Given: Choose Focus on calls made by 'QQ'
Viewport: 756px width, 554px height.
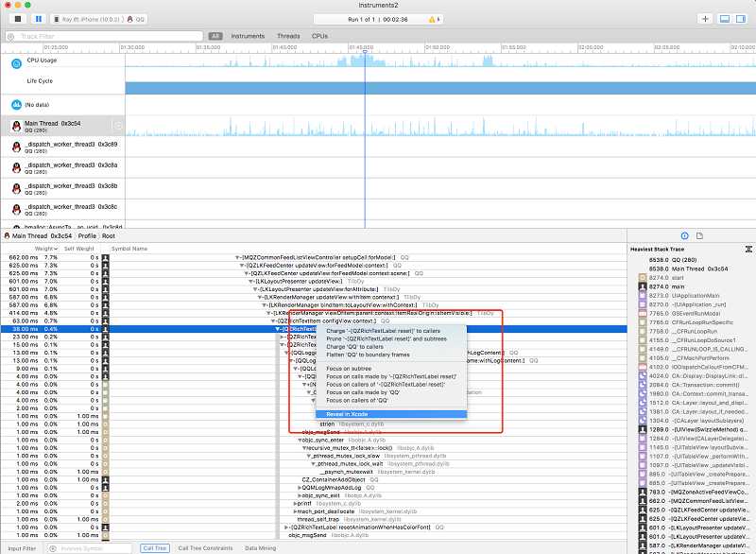Looking at the screenshot, I should pos(391,392).
